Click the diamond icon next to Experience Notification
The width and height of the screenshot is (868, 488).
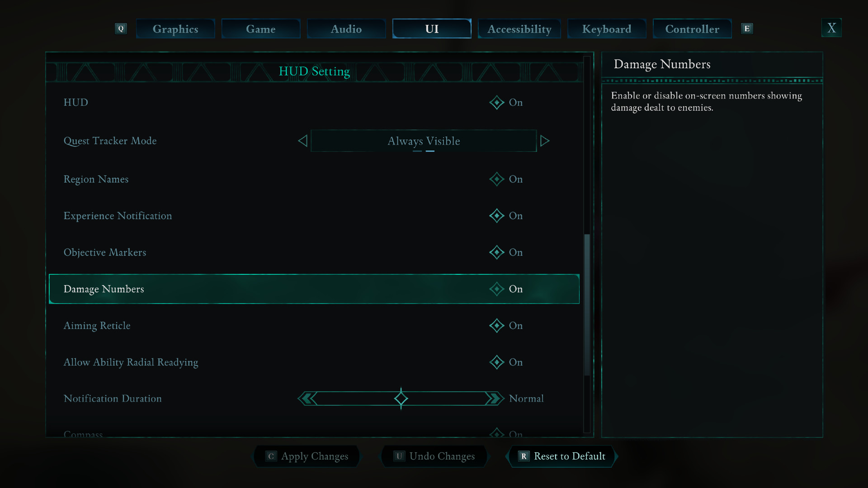tap(496, 215)
